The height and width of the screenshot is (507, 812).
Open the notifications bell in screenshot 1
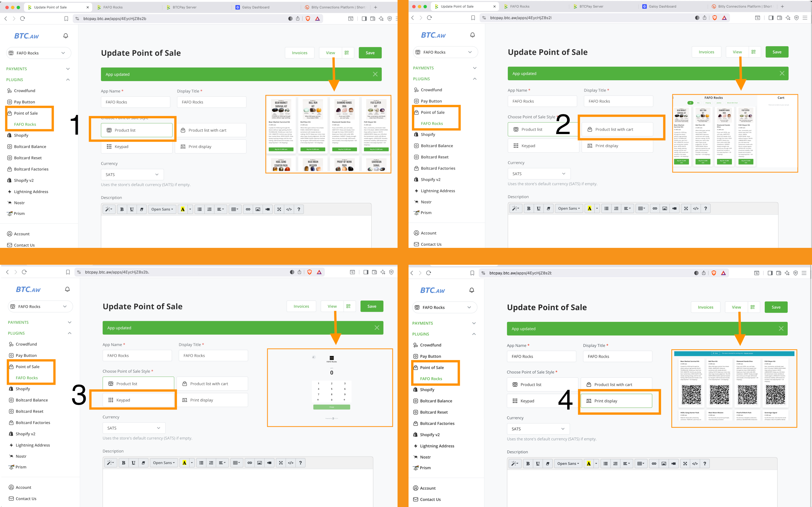[66, 36]
